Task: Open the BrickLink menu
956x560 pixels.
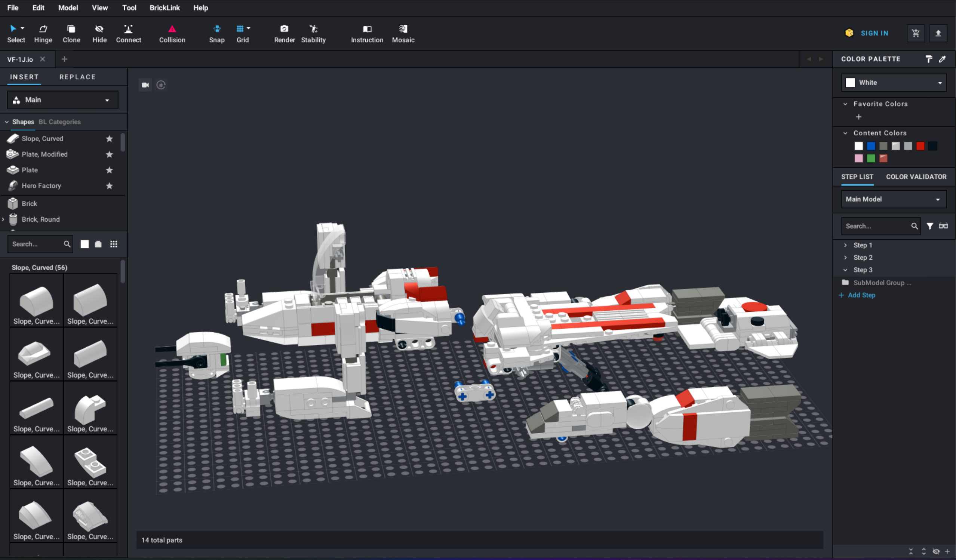Action: (x=164, y=7)
